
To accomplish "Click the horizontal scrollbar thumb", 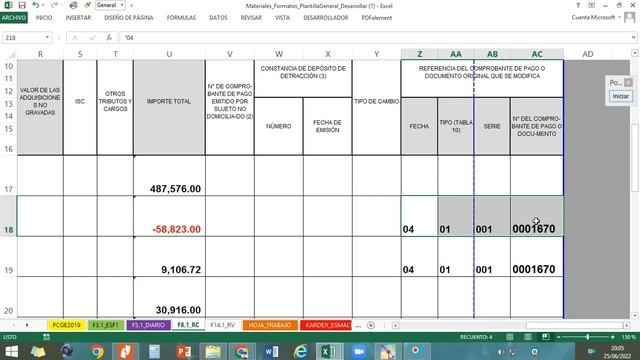I will coord(574,325).
